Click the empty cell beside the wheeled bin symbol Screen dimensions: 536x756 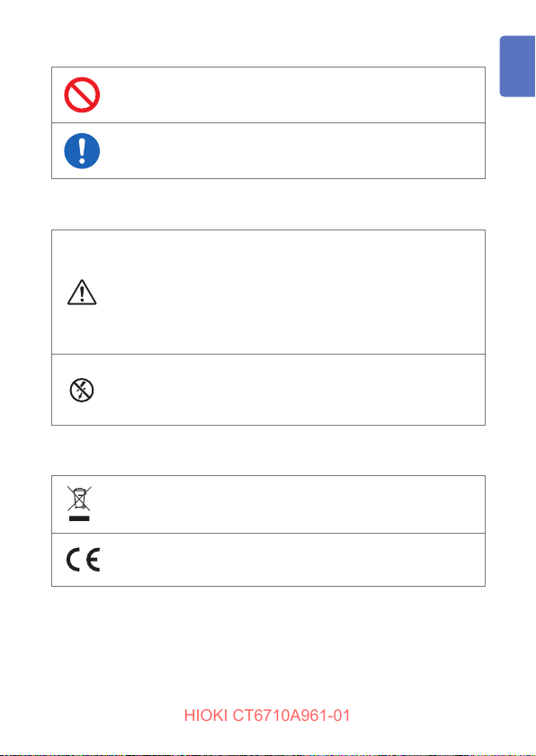coord(294,504)
